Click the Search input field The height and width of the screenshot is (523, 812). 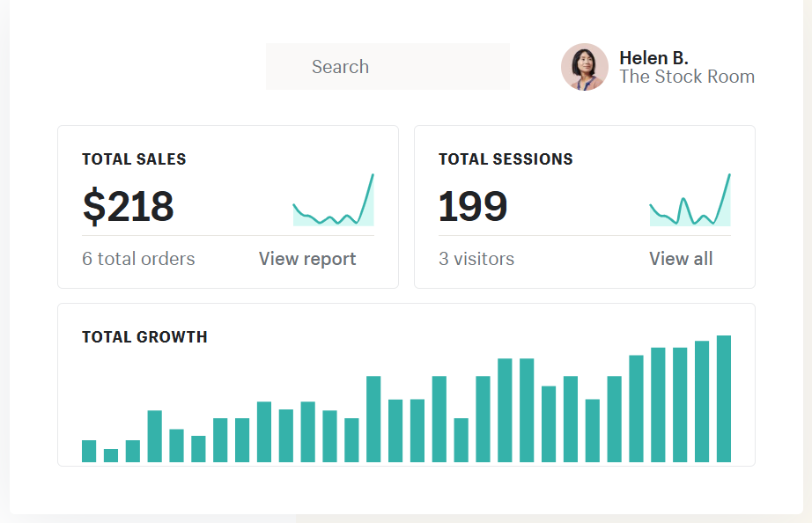click(x=388, y=67)
